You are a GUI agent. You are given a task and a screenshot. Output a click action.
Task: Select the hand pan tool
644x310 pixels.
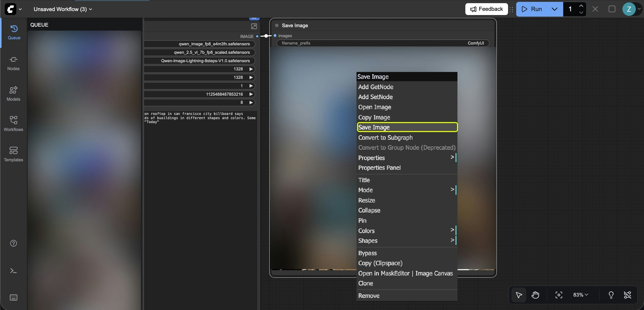tap(535, 295)
